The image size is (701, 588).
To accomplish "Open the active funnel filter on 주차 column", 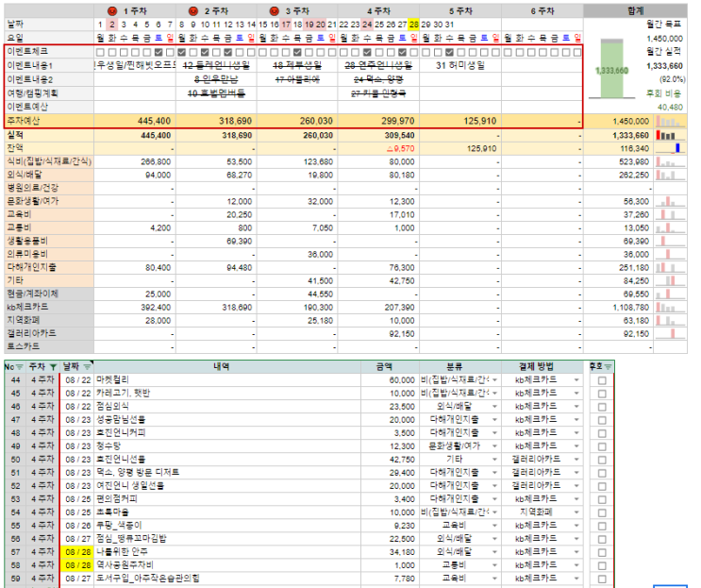I will (53, 367).
